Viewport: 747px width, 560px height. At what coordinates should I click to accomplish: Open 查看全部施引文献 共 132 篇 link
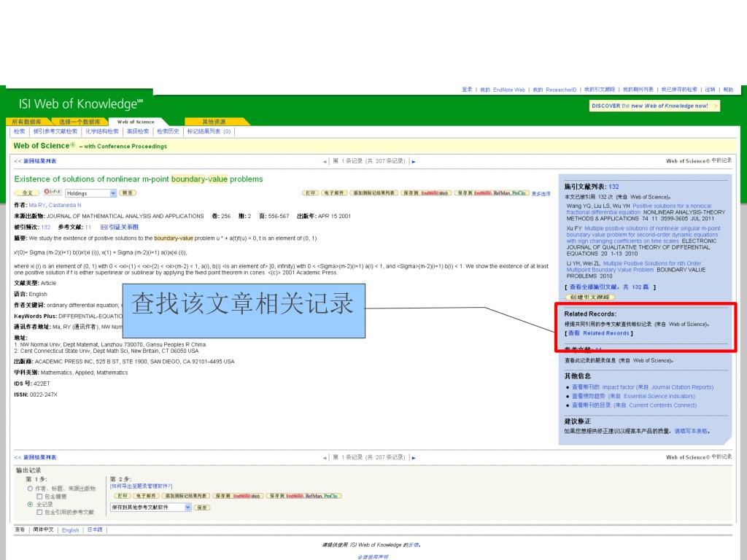(609, 287)
